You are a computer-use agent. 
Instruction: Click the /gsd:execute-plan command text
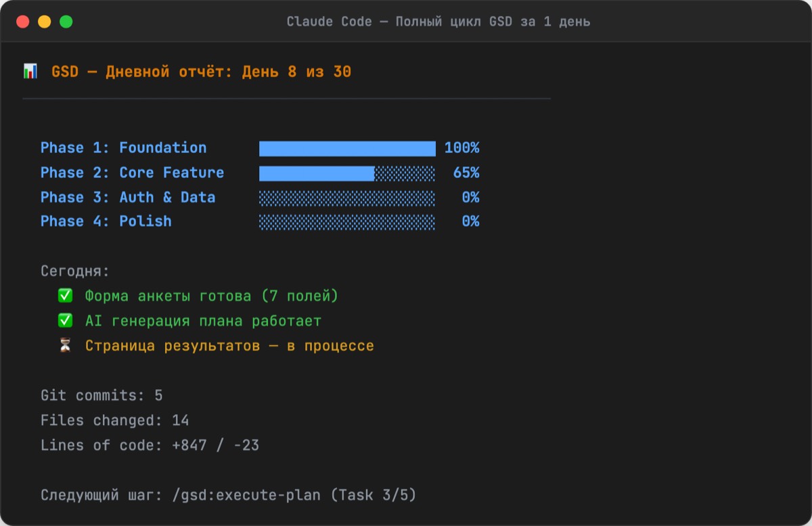point(246,495)
